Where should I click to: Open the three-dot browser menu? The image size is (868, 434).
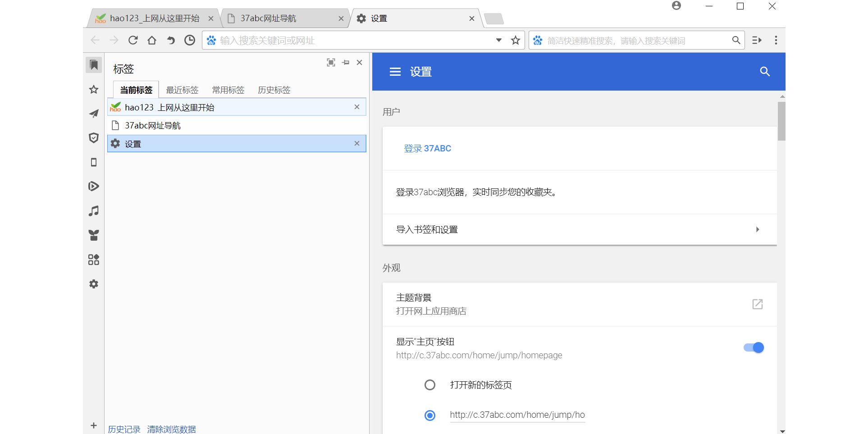tap(776, 40)
